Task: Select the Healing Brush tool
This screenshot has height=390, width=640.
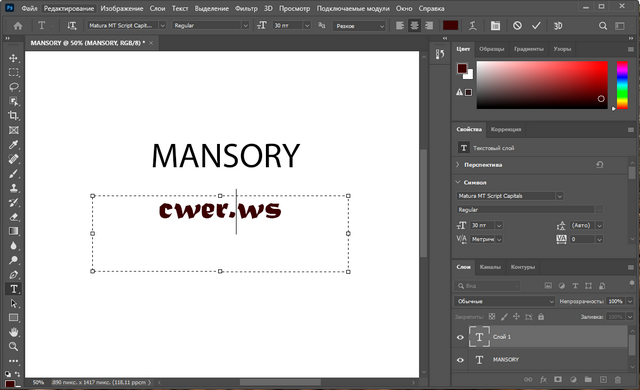Action: [13, 159]
